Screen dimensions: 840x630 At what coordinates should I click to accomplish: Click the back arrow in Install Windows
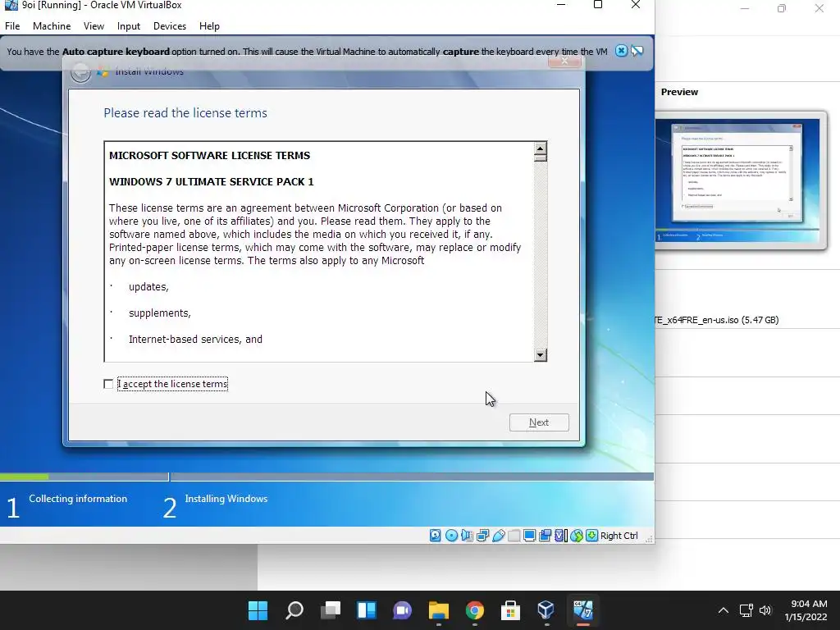click(81, 72)
